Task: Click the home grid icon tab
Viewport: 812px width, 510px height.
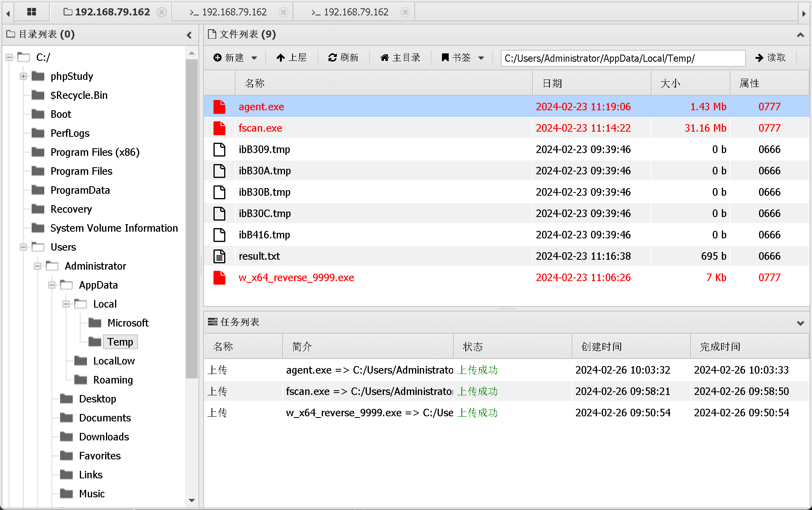Action: coord(32,12)
